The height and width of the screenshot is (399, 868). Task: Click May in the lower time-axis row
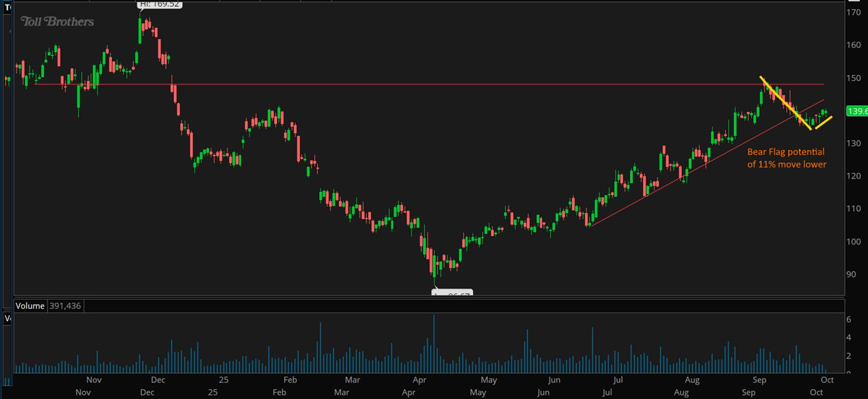[478, 392]
